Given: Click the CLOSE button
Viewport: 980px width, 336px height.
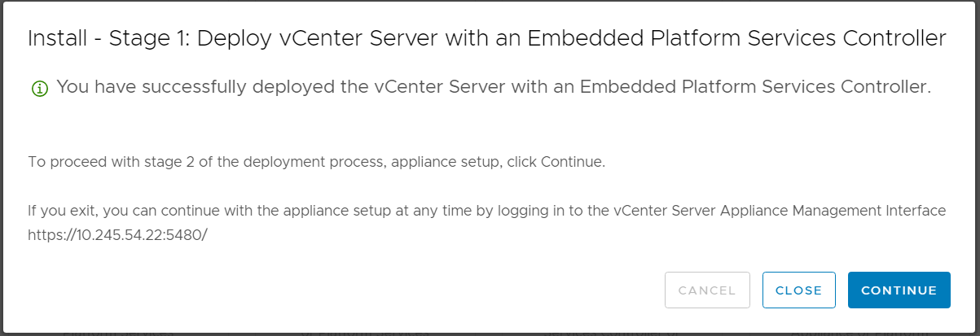Looking at the screenshot, I should [799, 290].
